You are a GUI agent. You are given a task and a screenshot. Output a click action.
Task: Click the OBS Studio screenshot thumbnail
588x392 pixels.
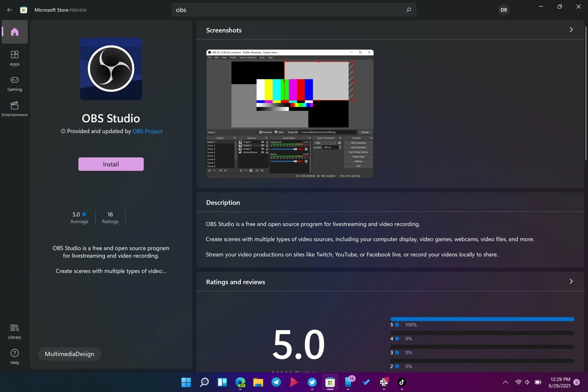(290, 114)
